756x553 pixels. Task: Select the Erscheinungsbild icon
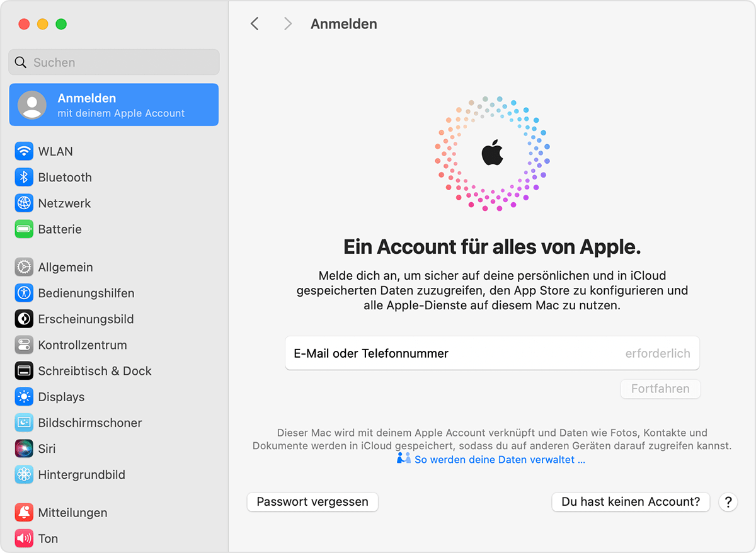[x=24, y=319]
